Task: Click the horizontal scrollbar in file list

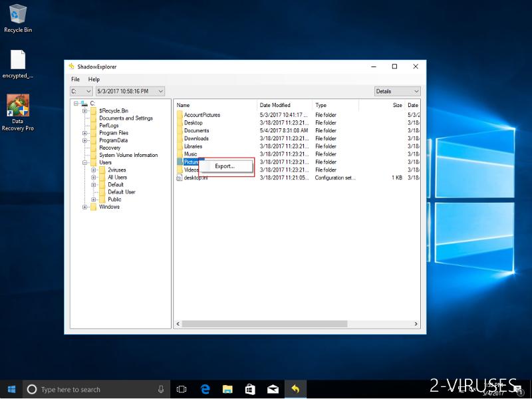Action: (x=264, y=324)
